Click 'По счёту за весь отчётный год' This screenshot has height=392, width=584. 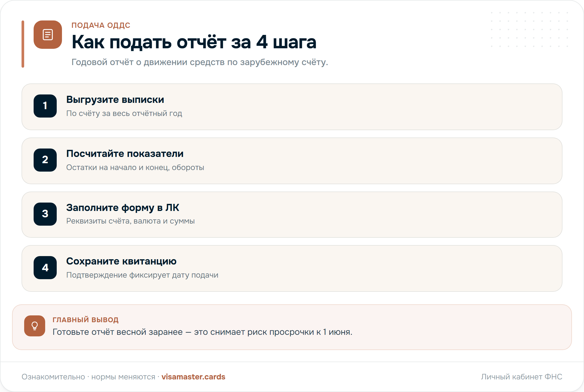(x=124, y=113)
